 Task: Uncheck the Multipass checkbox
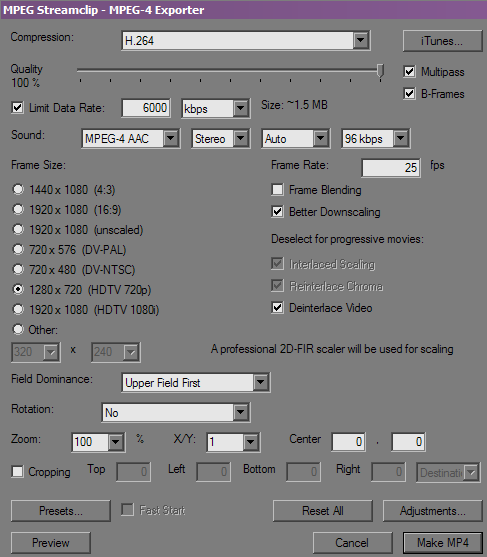coord(409,71)
